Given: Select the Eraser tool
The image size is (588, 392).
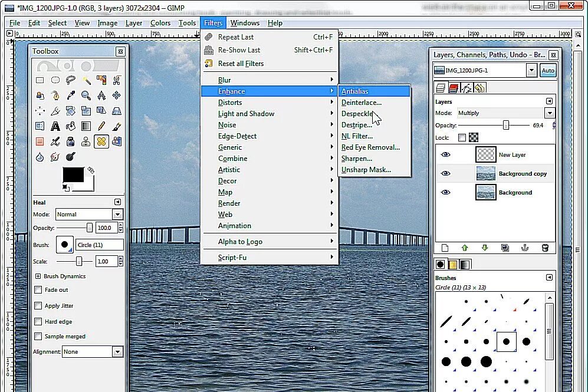Looking at the screenshot, I should pos(40,141).
